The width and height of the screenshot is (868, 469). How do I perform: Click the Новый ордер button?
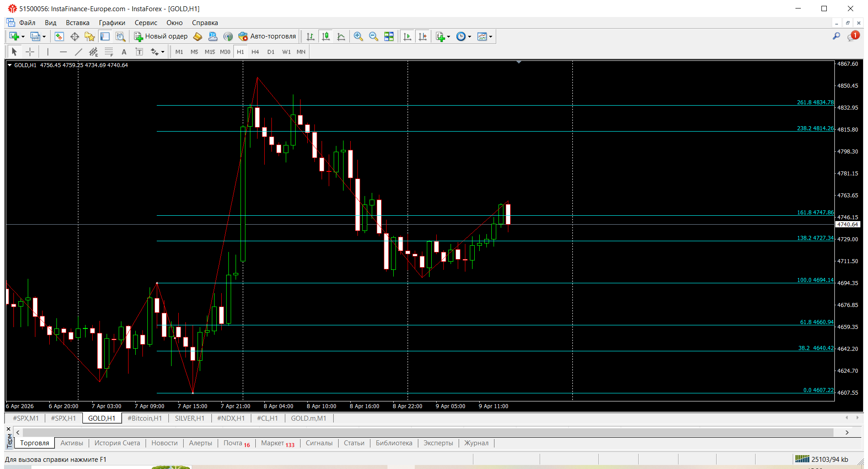click(161, 37)
